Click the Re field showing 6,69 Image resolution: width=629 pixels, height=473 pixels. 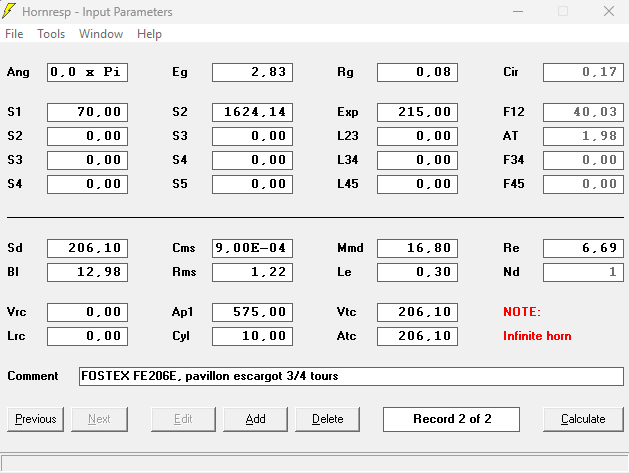click(583, 248)
